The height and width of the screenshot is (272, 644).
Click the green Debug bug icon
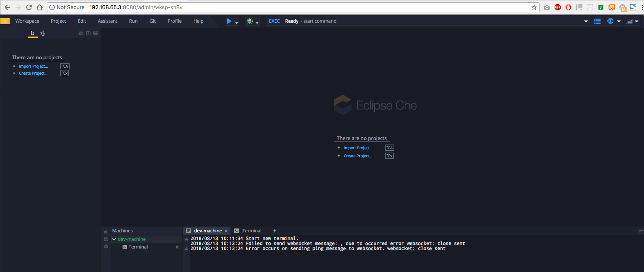click(x=250, y=21)
